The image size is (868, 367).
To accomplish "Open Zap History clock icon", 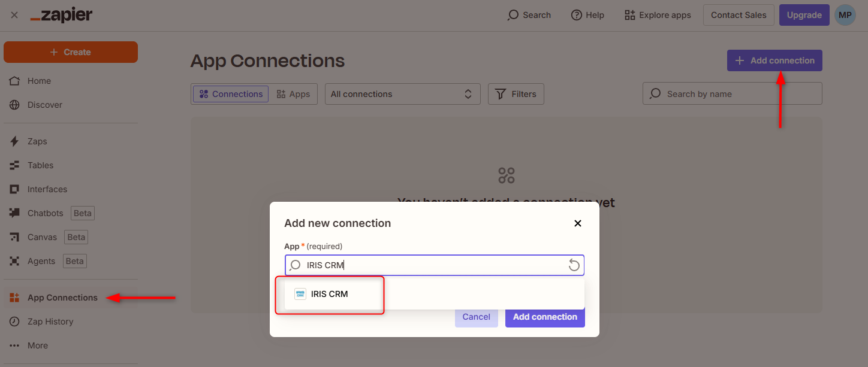I will pyautogui.click(x=15, y=321).
